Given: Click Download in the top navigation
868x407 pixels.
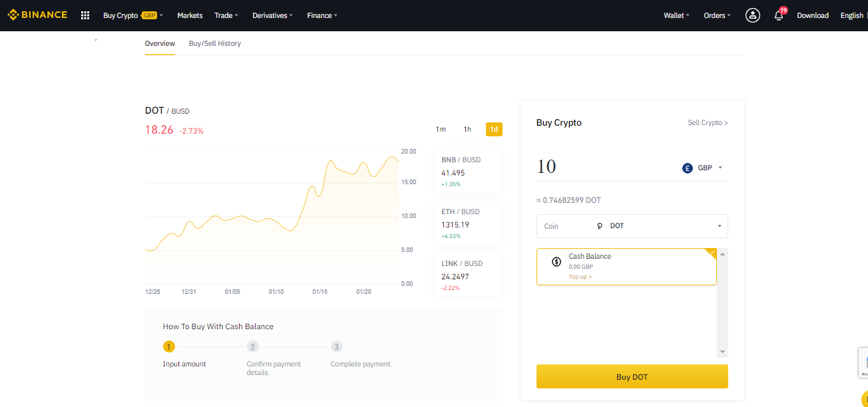Looking at the screenshot, I should click(x=813, y=15).
